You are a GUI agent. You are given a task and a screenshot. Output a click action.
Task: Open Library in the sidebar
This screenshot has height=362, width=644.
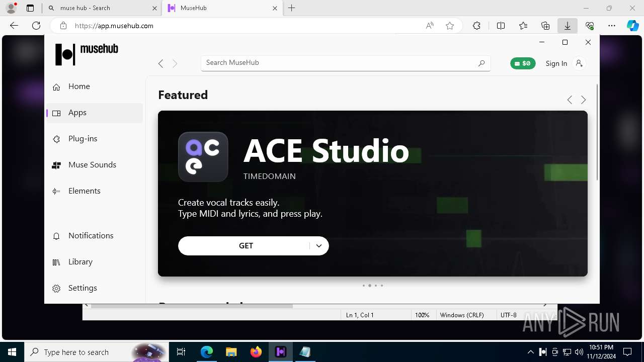click(x=94, y=262)
